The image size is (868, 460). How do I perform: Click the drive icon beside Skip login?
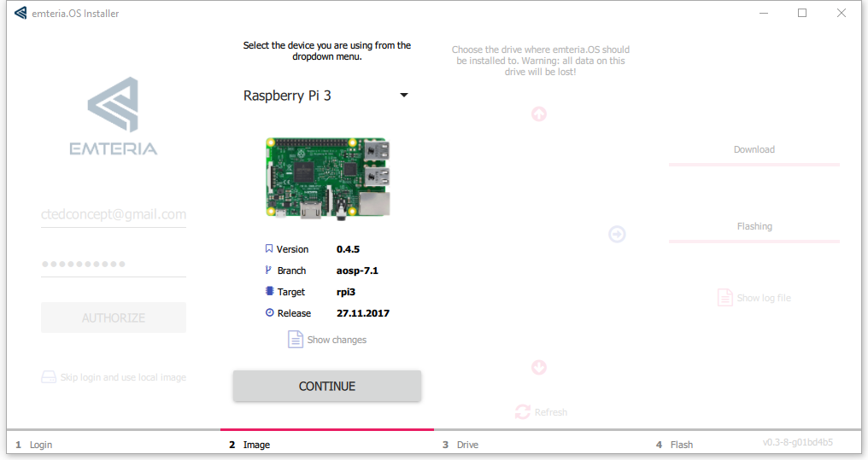(49, 377)
